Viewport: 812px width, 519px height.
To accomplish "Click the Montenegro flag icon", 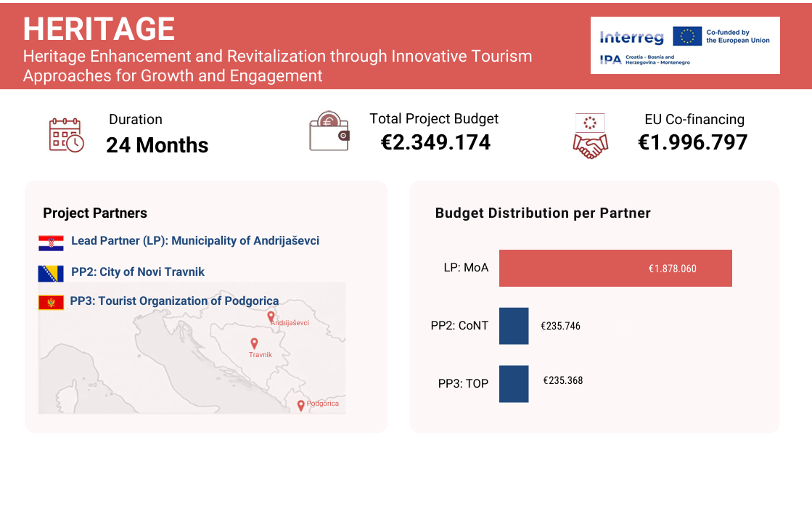I will coord(51,303).
